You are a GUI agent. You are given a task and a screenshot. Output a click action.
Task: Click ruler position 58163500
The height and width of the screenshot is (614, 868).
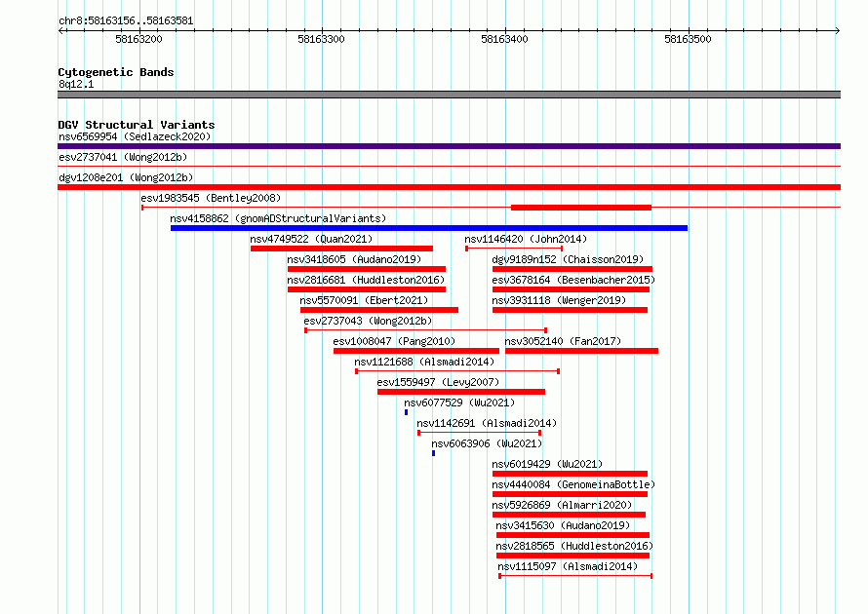688,39
